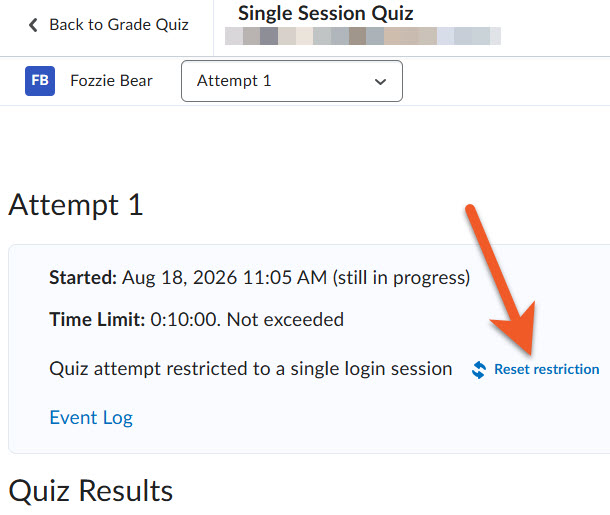Select the Fozzie Bear student name
The width and height of the screenshot is (610, 515).
111,81
